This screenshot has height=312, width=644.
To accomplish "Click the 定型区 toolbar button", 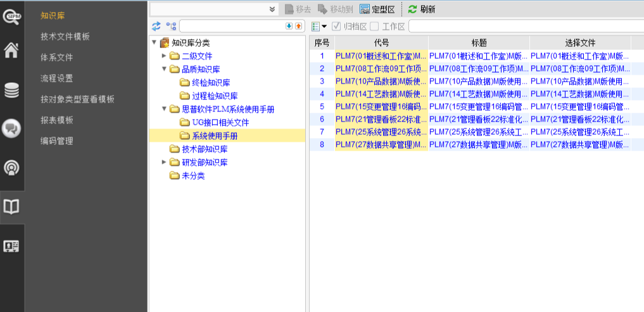I will [377, 9].
